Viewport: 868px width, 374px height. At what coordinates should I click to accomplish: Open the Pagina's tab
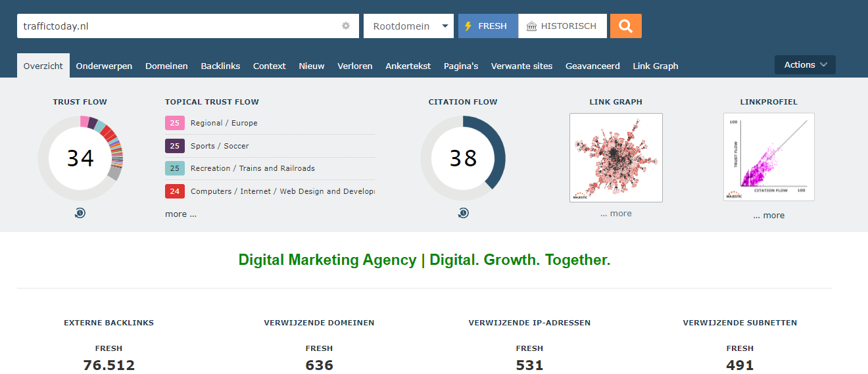(461, 66)
